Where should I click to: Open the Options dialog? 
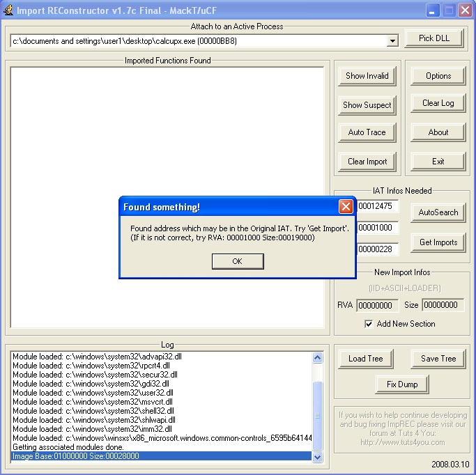pos(438,76)
